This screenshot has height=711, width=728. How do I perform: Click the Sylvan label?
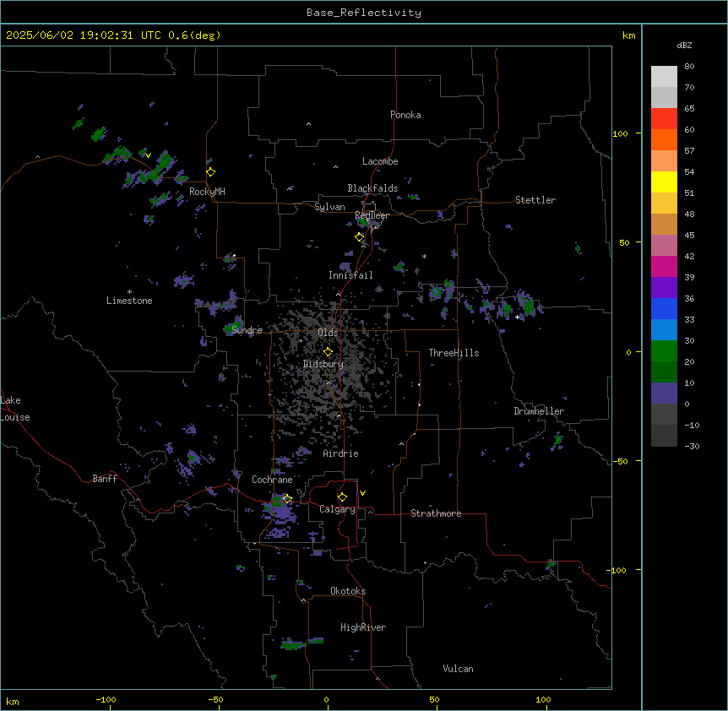point(329,207)
